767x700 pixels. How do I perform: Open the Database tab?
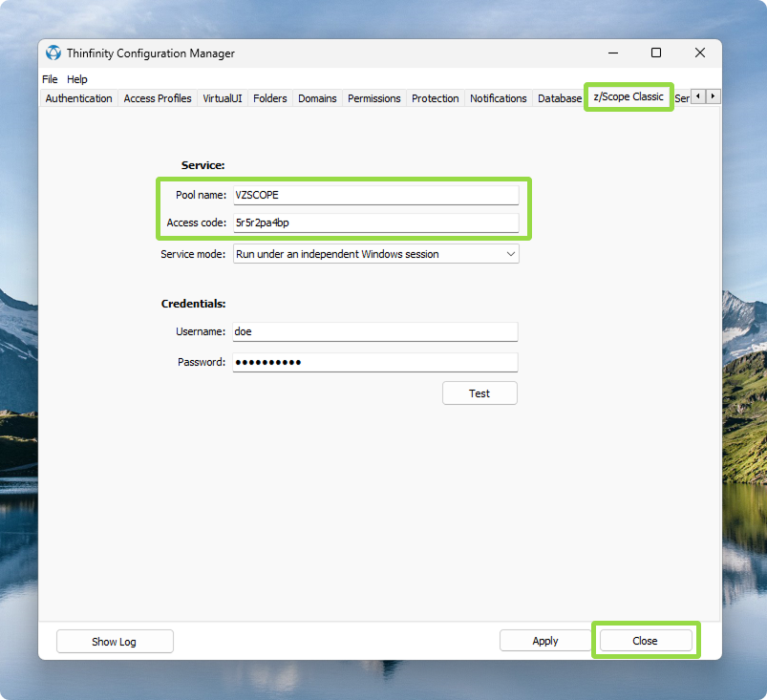[x=560, y=98]
